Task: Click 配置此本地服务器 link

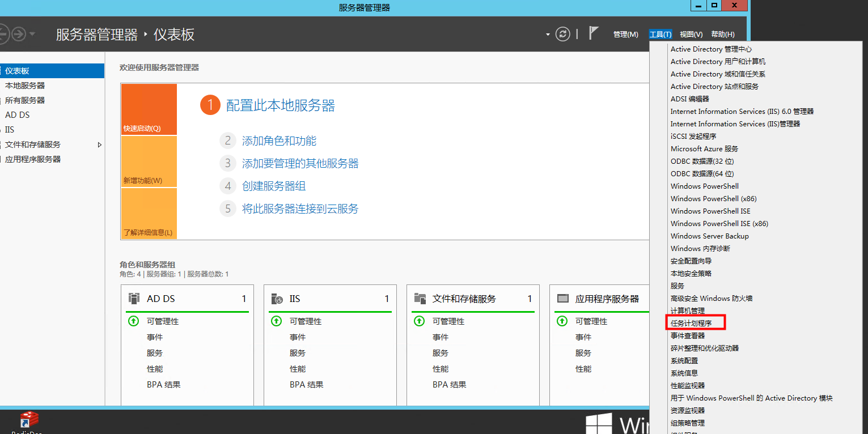Action: tap(281, 105)
